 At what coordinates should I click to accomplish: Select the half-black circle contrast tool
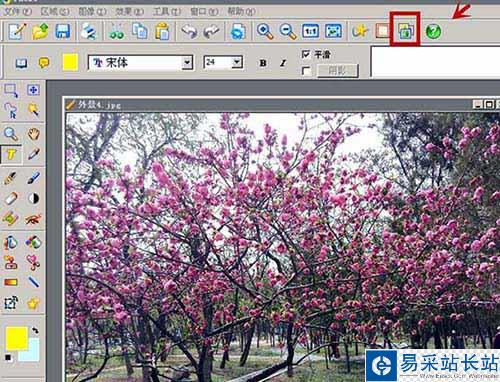coord(33,199)
